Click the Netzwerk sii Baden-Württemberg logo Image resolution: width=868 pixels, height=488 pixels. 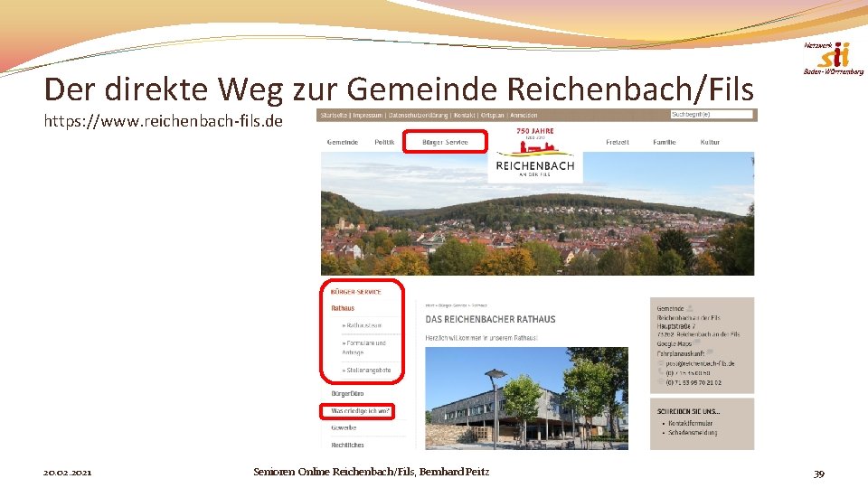coord(834,58)
